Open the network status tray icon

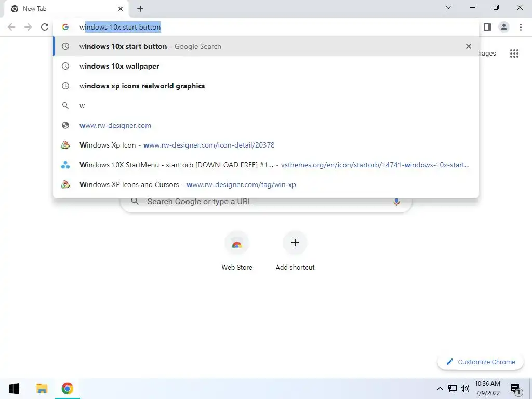pyautogui.click(x=453, y=389)
